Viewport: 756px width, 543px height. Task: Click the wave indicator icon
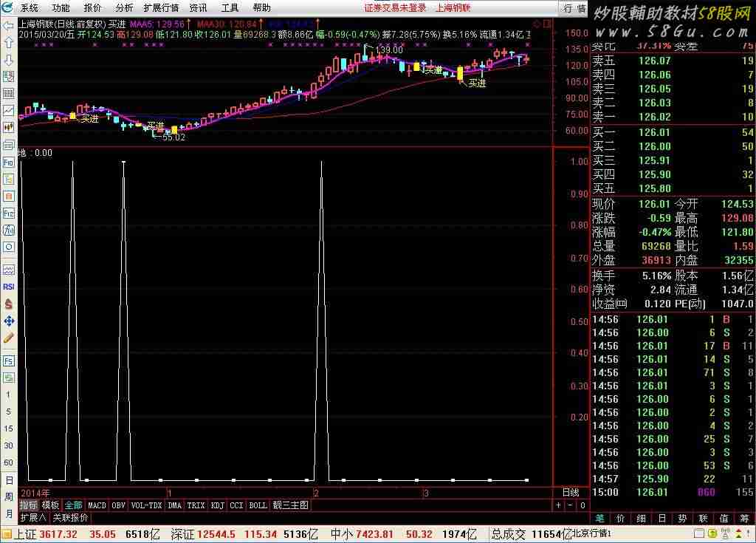point(8,270)
